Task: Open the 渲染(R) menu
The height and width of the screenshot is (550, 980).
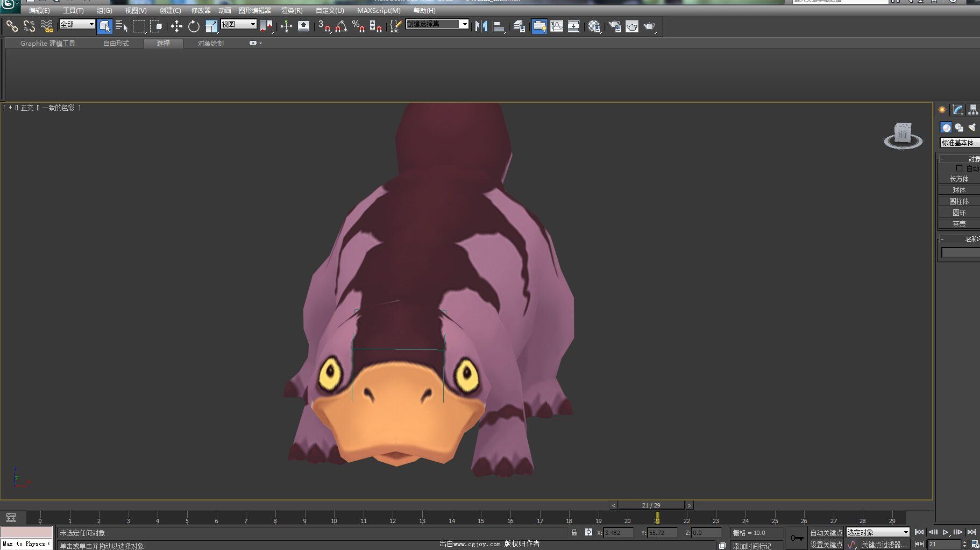Action: tap(292, 11)
